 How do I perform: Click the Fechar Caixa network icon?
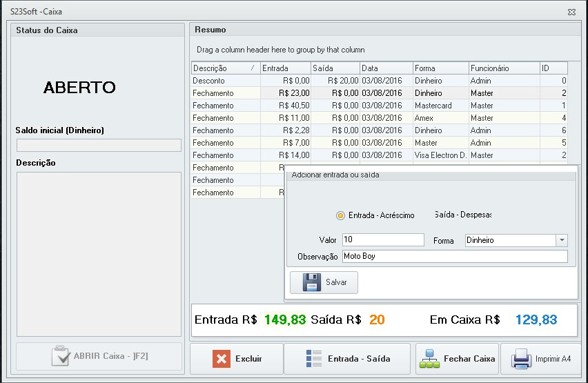click(x=430, y=359)
